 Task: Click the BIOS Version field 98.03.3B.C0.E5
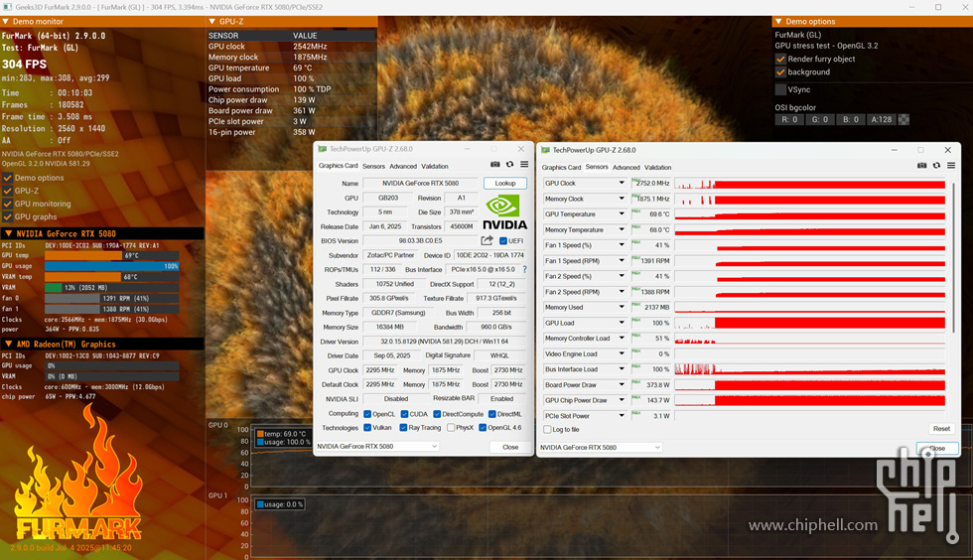pyautogui.click(x=420, y=241)
